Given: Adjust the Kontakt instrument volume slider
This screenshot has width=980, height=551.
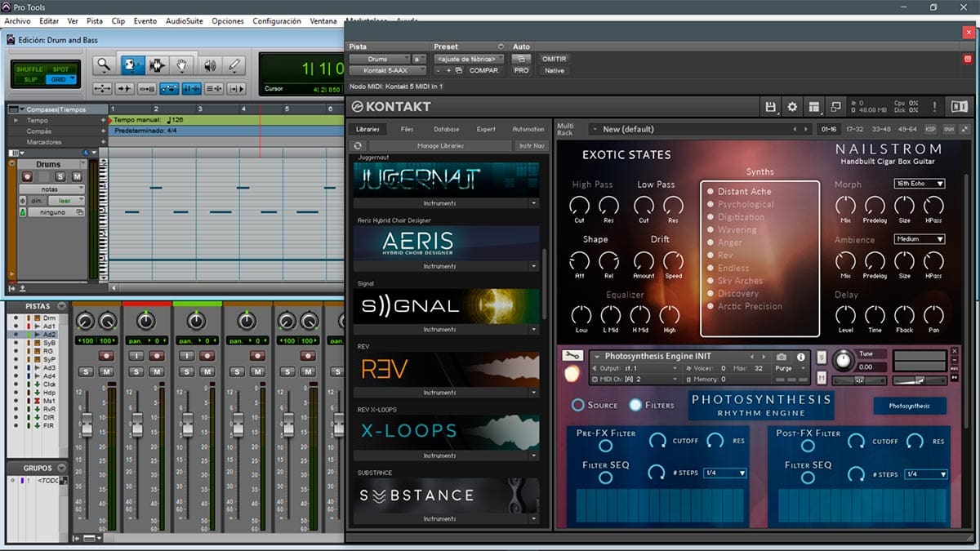Looking at the screenshot, I should [x=921, y=380].
